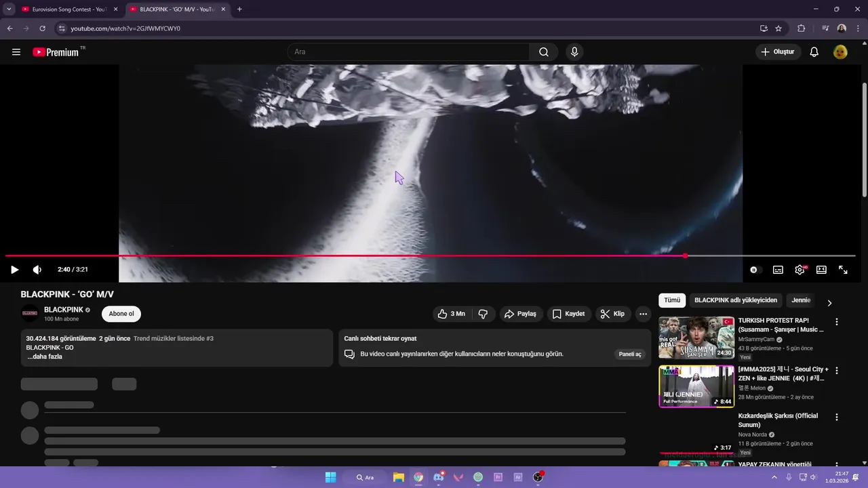
Task: Open the three-dot more actions under video
Action: [643, 314]
